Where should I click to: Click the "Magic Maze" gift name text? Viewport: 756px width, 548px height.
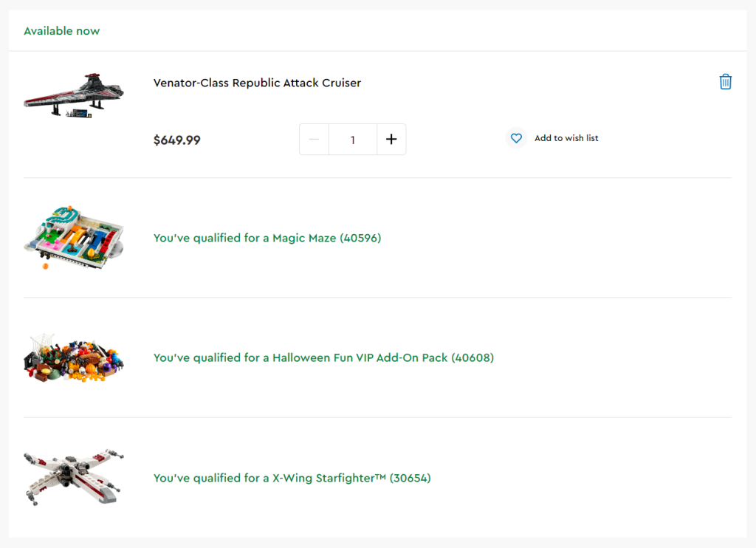tap(304, 238)
